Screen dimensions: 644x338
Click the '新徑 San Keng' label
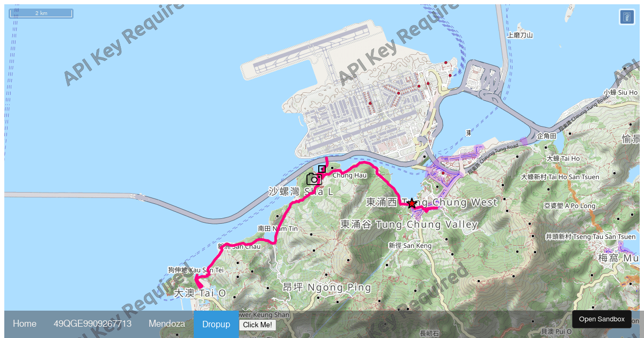409,246
